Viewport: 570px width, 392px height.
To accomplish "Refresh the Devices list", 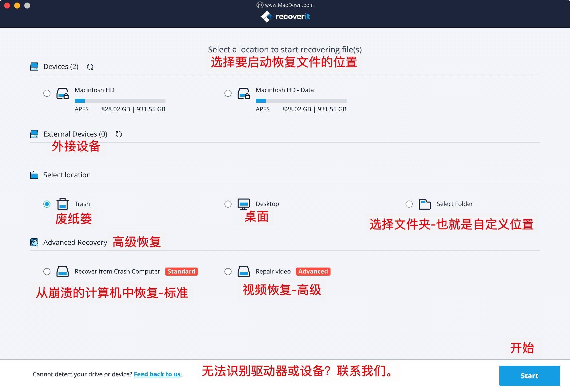I will [90, 67].
